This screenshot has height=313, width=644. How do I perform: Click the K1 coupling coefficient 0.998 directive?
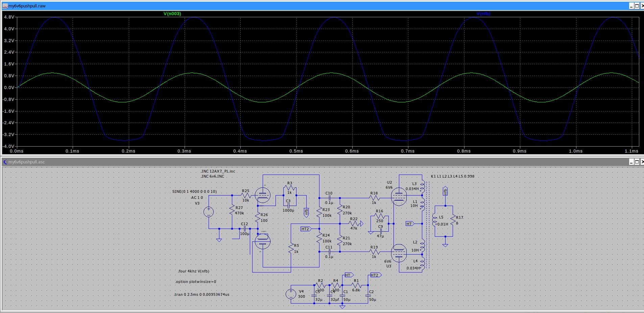pyautogui.click(x=452, y=176)
